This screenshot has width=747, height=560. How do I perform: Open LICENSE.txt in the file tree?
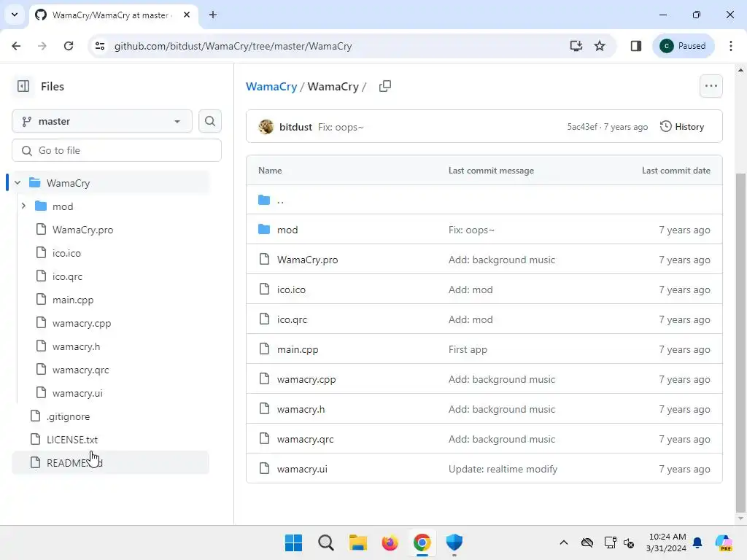pyautogui.click(x=72, y=440)
